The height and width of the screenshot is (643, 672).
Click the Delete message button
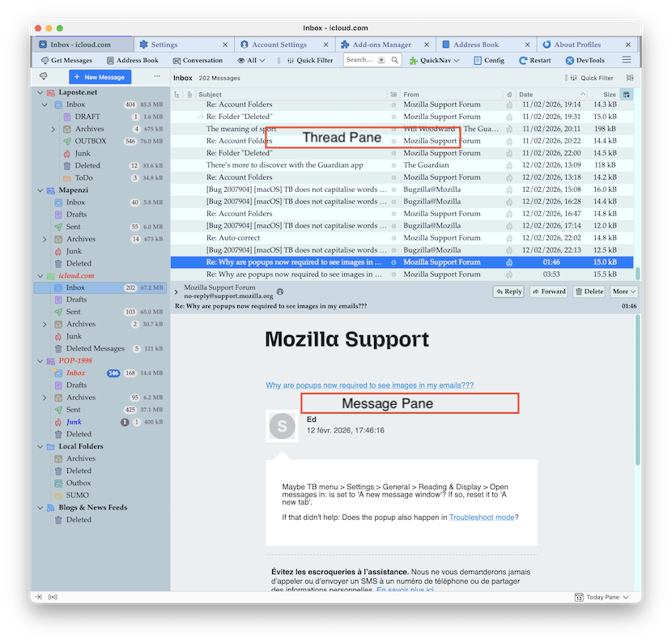pos(589,292)
